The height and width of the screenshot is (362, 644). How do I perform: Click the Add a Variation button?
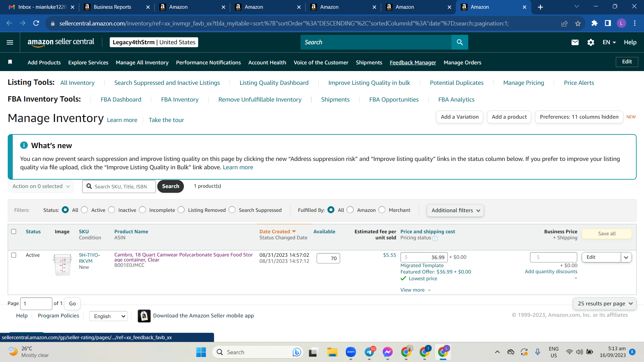(x=460, y=117)
